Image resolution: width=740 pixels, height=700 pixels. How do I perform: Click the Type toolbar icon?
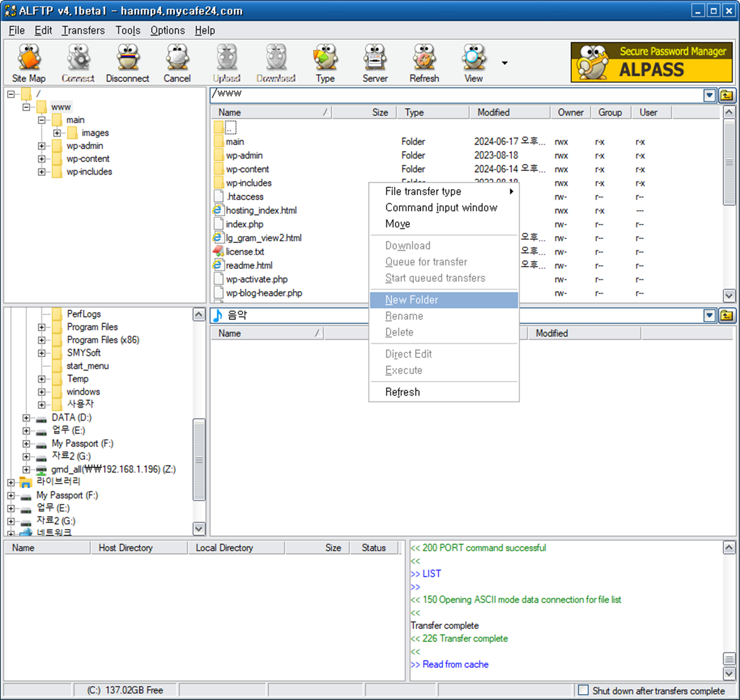(x=325, y=63)
